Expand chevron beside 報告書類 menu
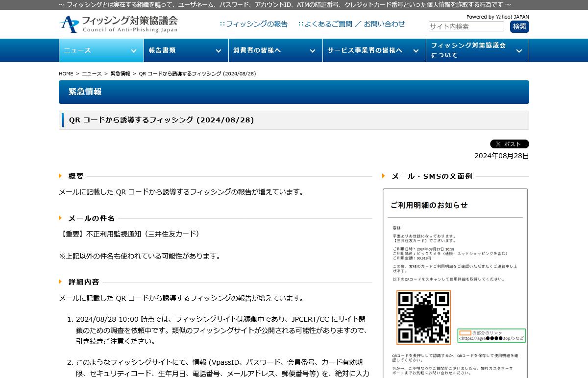Screen dimensions: 588x378 pos(219,51)
